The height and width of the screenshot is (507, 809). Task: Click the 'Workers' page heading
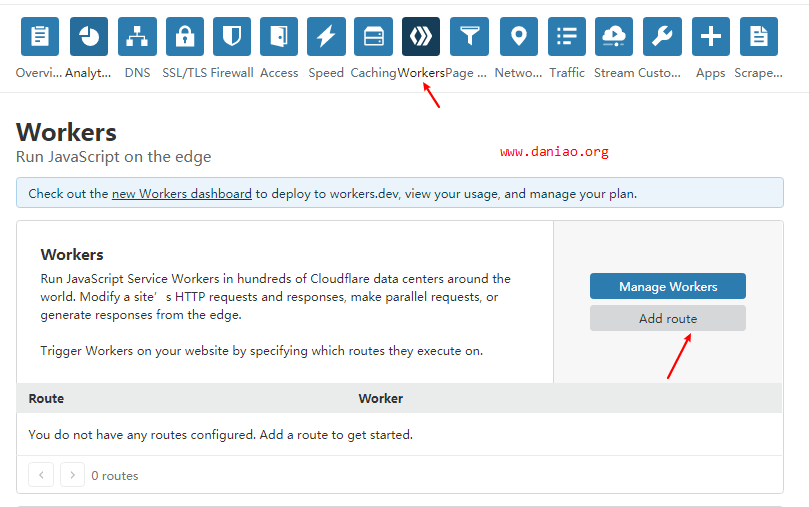(67, 133)
